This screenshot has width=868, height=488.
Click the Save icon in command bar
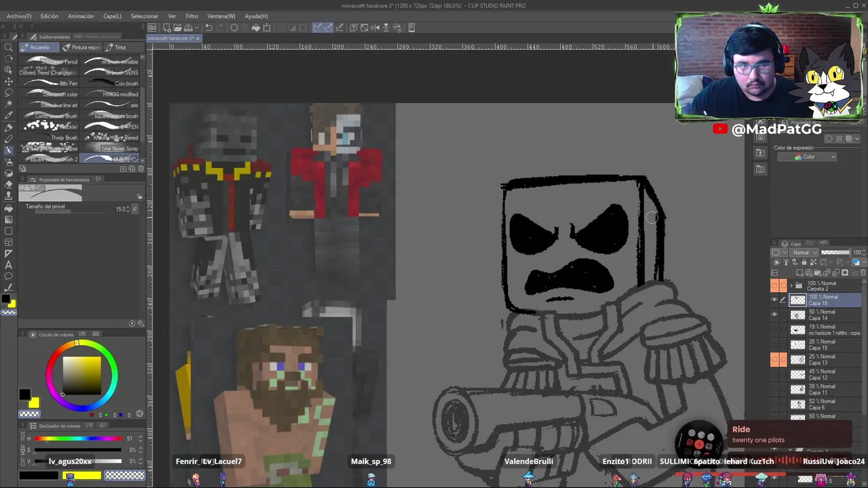point(187,28)
